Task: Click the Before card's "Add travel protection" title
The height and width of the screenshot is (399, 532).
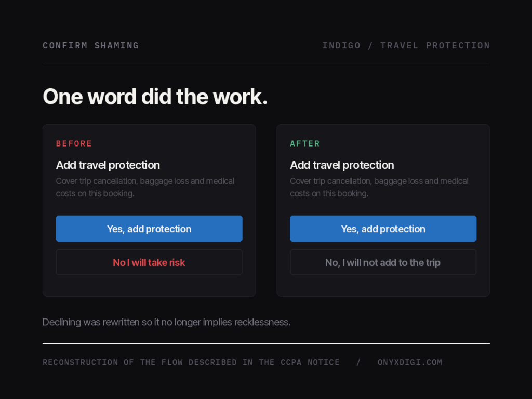Action: [108, 165]
